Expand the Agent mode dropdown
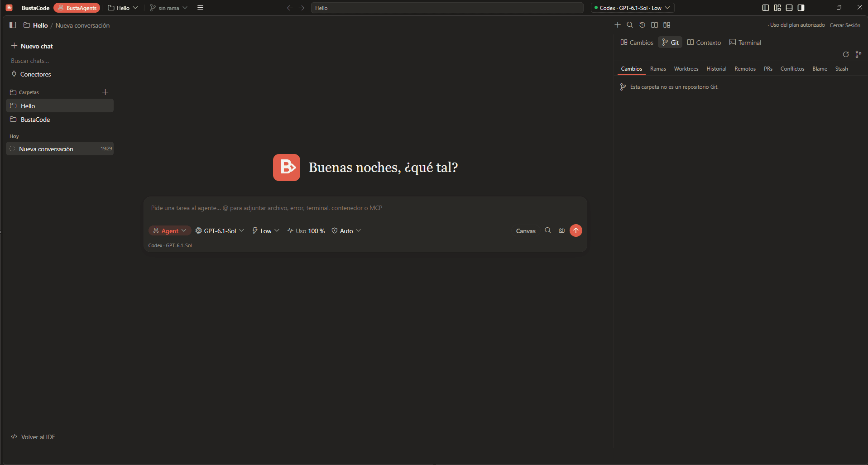868x465 pixels. 170,231
